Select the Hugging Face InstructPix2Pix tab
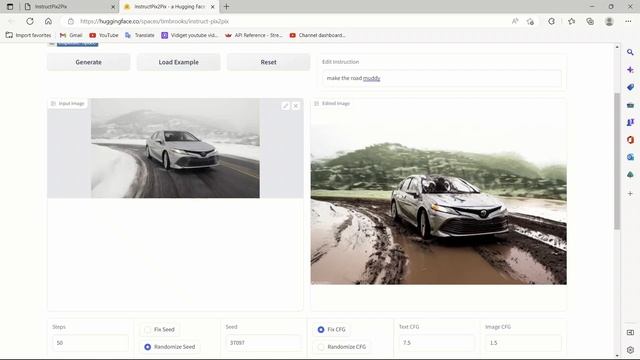 [x=169, y=7]
